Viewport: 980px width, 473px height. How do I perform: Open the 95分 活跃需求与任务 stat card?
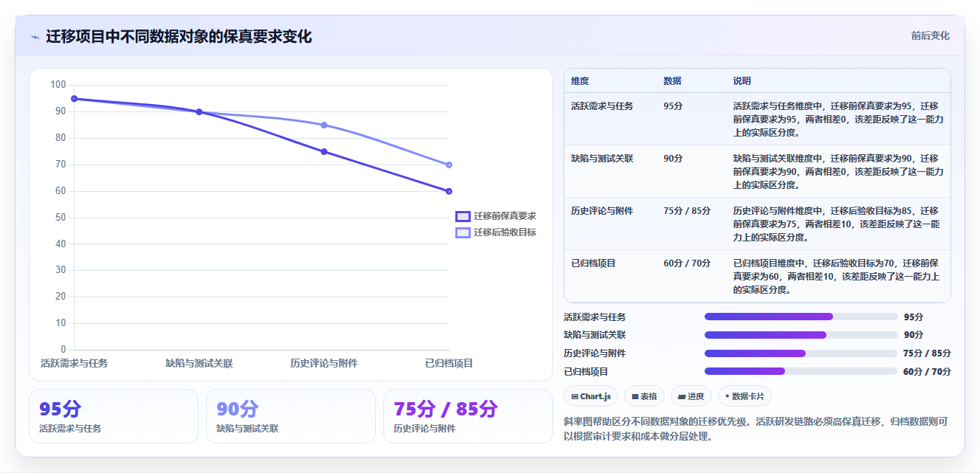[x=114, y=416]
